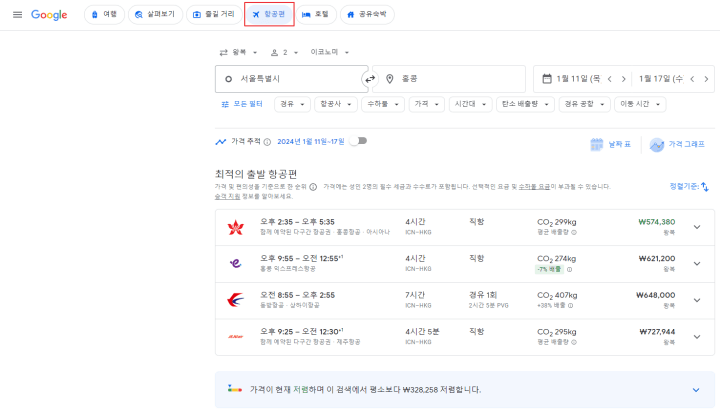Open the 여행 (Travel) tab
720x411 pixels.
[x=104, y=15]
